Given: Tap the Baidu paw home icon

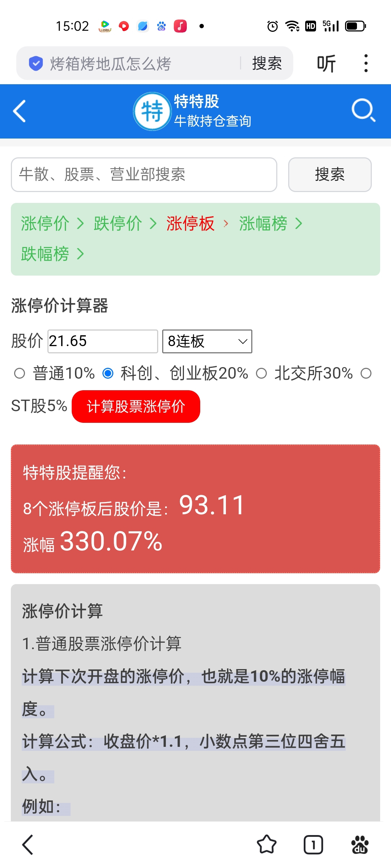Looking at the screenshot, I should point(360,844).
